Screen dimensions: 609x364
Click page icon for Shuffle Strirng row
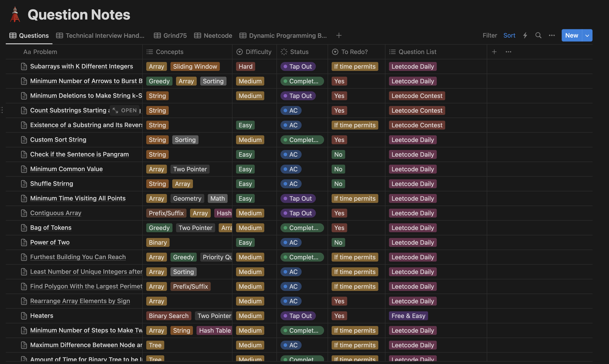pos(24,184)
